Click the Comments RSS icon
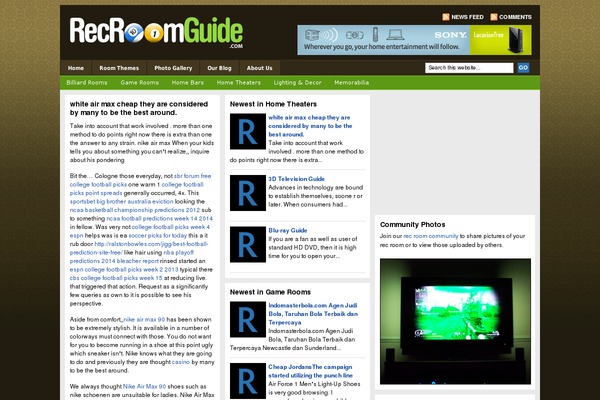 494,17
